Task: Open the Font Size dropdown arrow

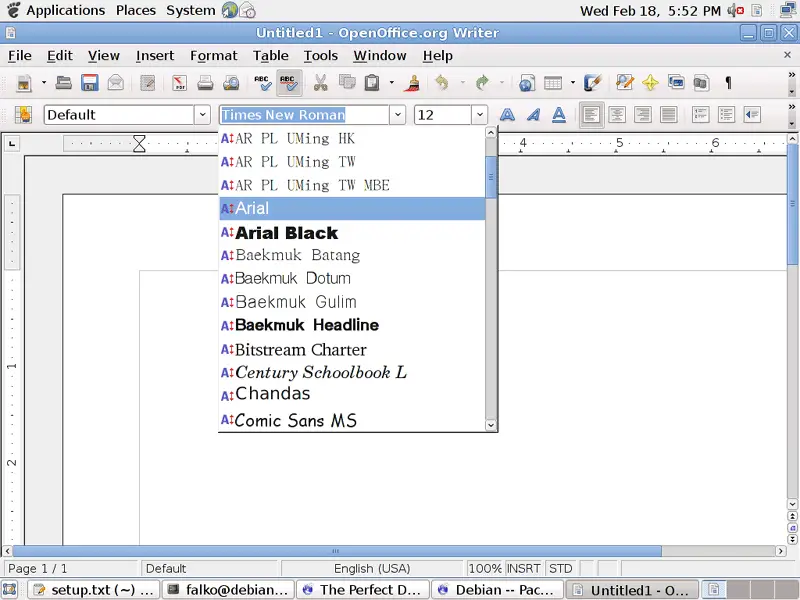Action: [x=480, y=115]
